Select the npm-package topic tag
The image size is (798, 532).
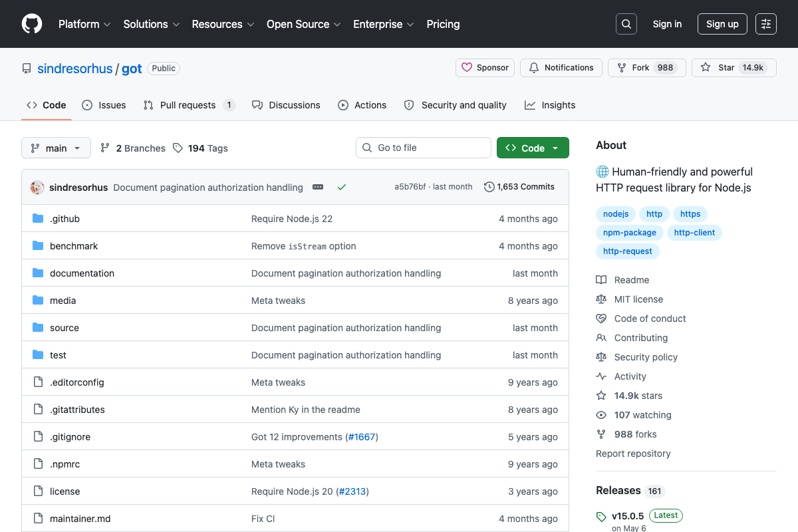click(x=630, y=233)
